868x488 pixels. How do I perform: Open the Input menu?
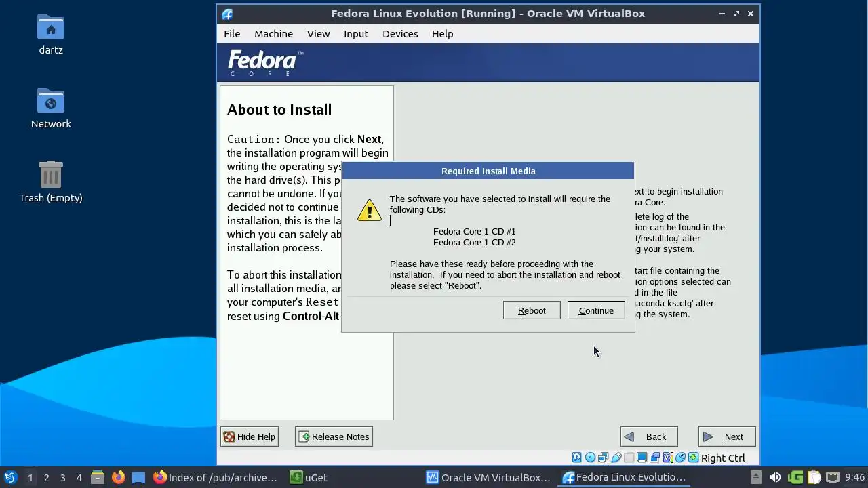coord(356,34)
